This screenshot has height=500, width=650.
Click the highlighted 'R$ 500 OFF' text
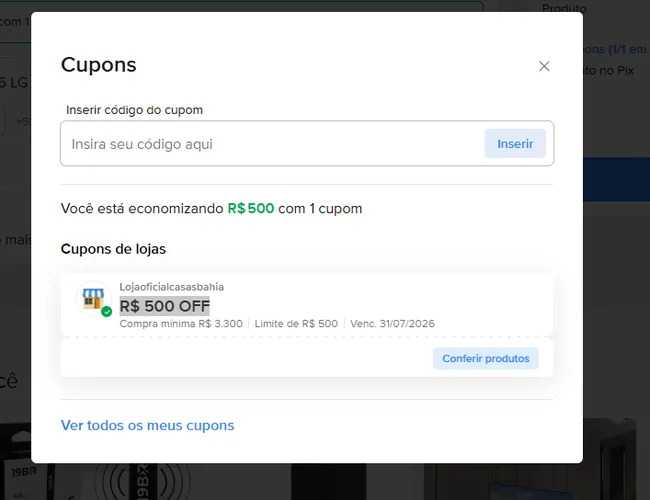click(x=165, y=306)
